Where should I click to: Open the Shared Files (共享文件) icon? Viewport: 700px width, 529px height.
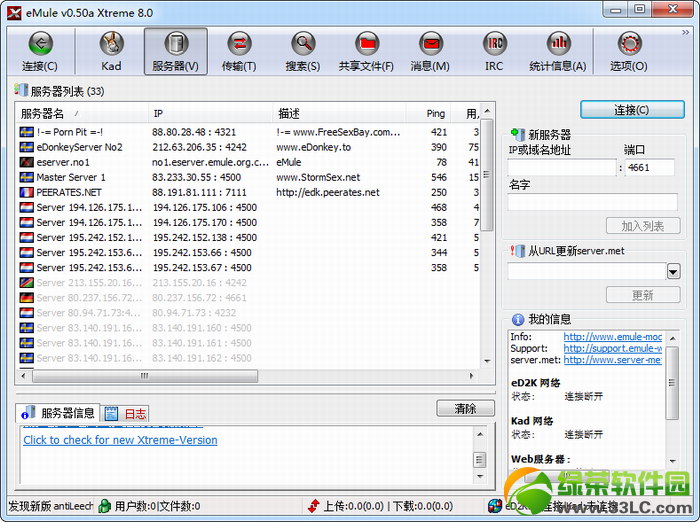click(x=367, y=43)
